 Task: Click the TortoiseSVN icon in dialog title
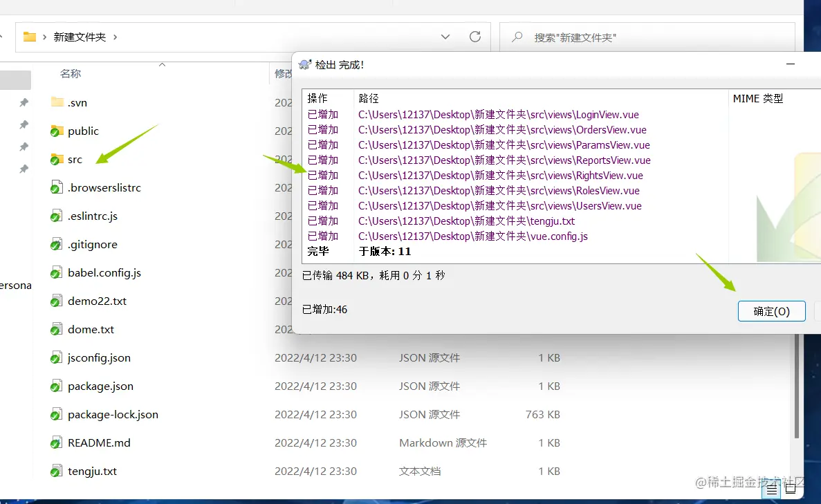[305, 64]
